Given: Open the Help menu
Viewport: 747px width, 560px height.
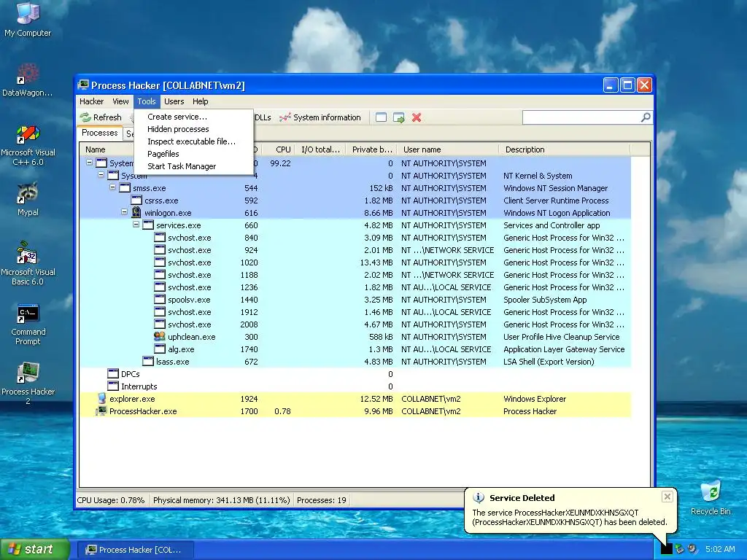Looking at the screenshot, I should pyautogui.click(x=200, y=101).
